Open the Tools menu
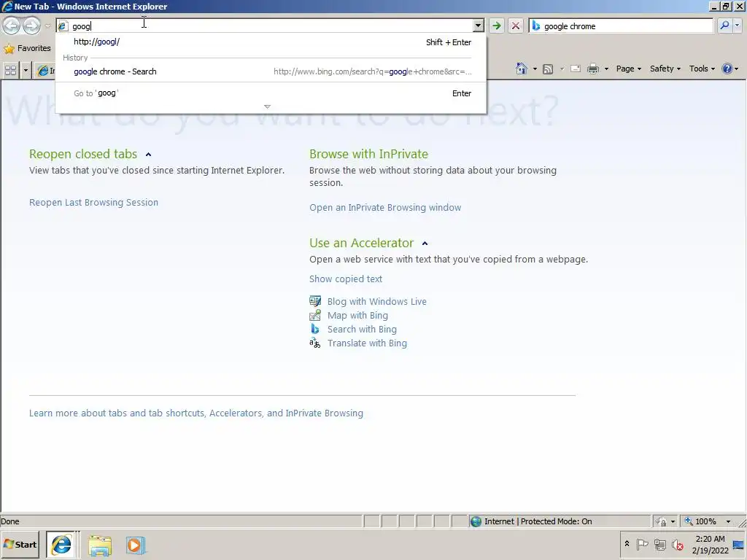Viewport: 747px width, 560px height. coord(702,69)
